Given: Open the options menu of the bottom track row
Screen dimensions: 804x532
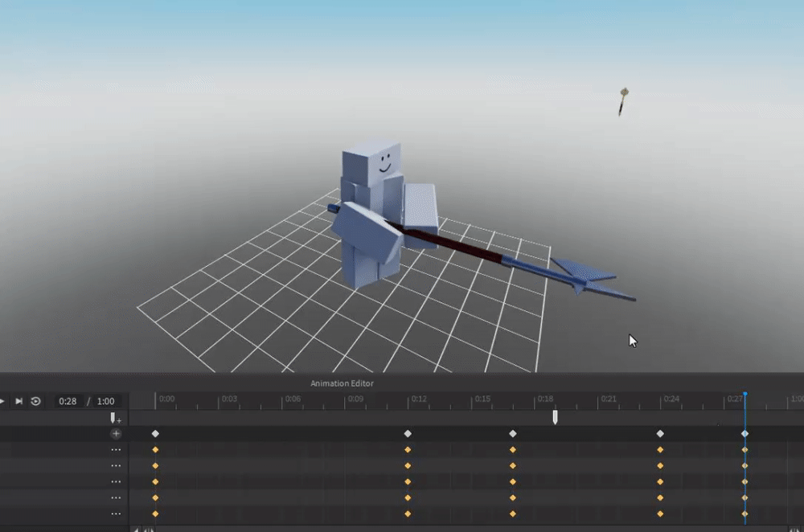Looking at the screenshot, I should [x=116, y=514].
